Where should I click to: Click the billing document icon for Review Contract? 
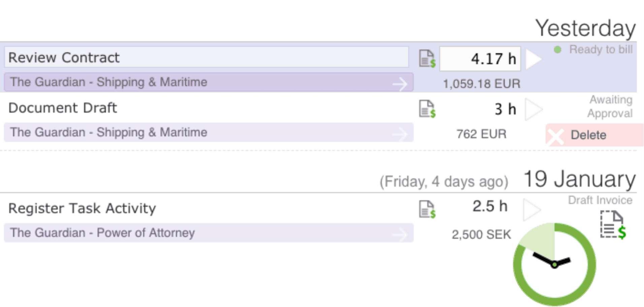pyautogui.click(x=427, y=59)
